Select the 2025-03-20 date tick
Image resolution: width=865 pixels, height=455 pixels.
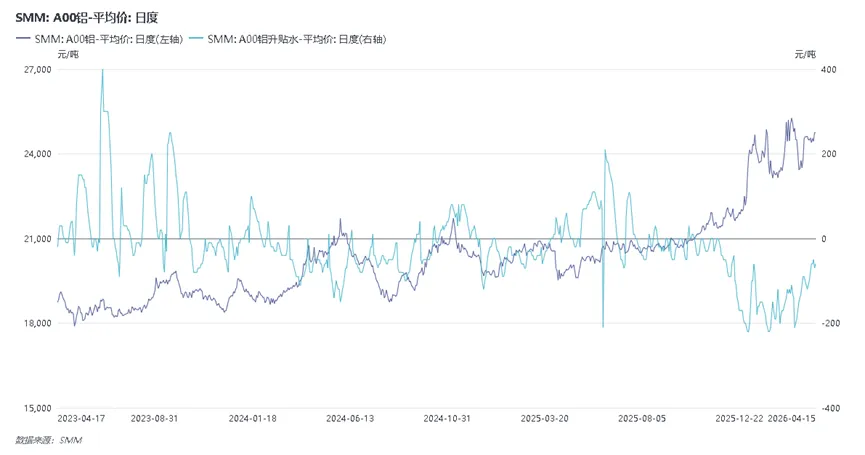[x=543, y=418]
